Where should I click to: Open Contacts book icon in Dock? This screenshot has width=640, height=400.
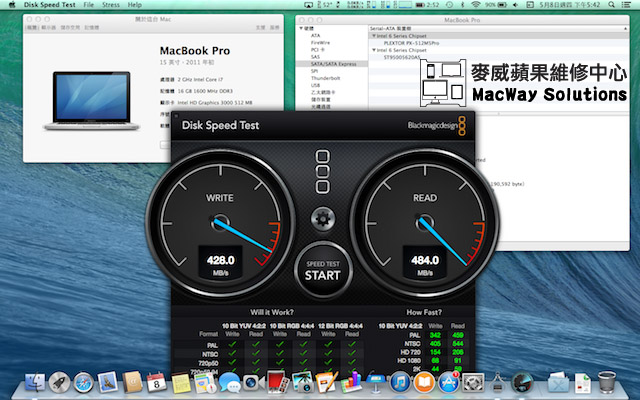132,382
